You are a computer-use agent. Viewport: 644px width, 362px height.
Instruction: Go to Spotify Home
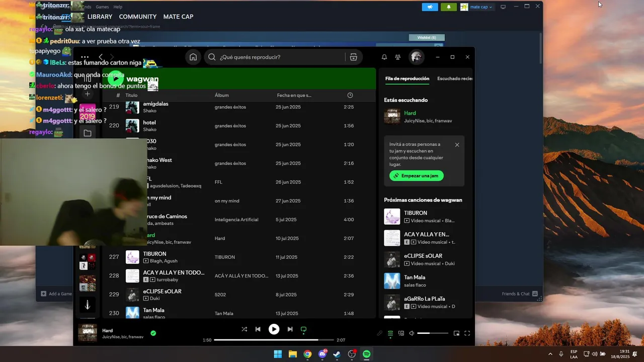(193, 57)
